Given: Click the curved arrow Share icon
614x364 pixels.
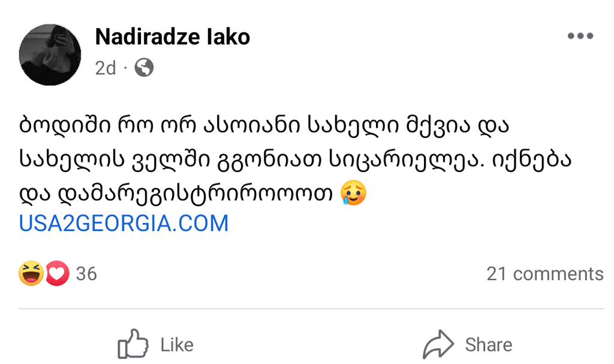Looking at the screenshot, I should (438, 344).
